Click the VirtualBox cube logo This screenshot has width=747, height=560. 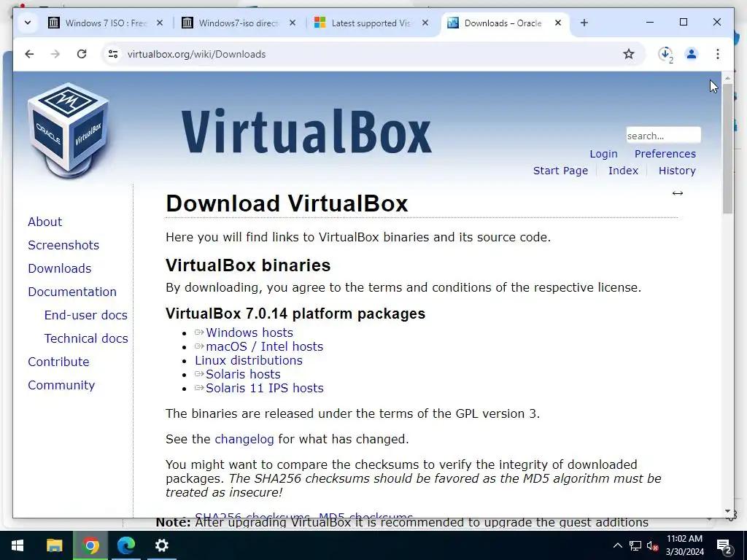pyautogui.click(x=68, y=130)
